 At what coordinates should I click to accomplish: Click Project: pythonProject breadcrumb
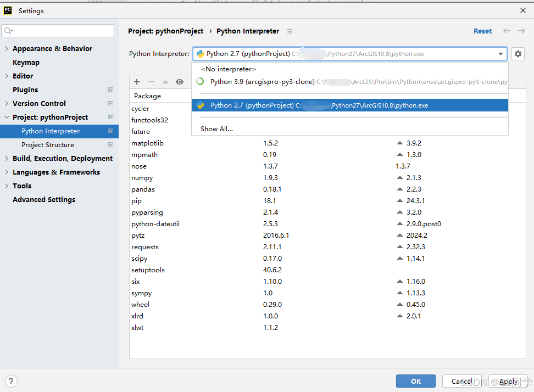pos(165,31)
